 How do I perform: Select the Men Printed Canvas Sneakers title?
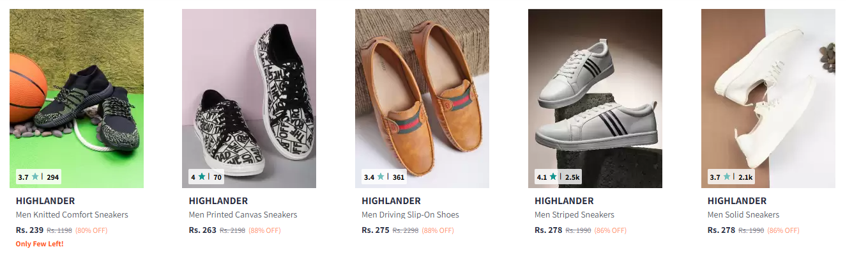coord(243,215)
